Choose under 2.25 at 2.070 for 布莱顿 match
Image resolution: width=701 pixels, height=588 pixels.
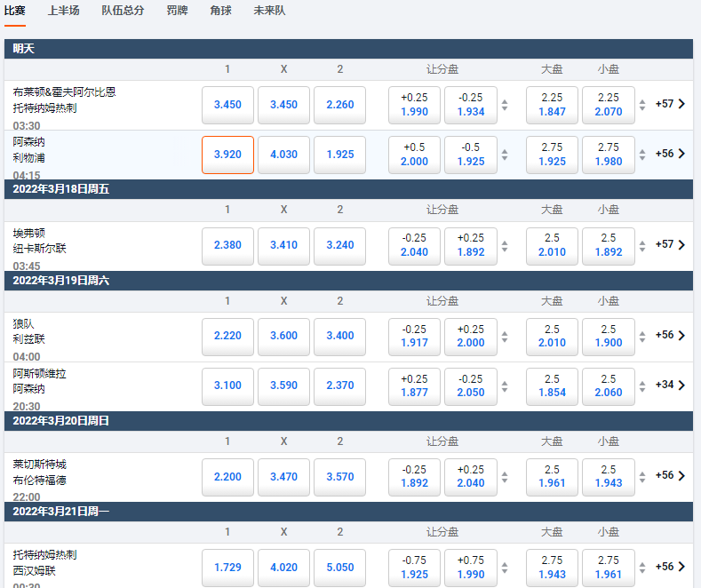pyautogui.click(x=609, y=105)
